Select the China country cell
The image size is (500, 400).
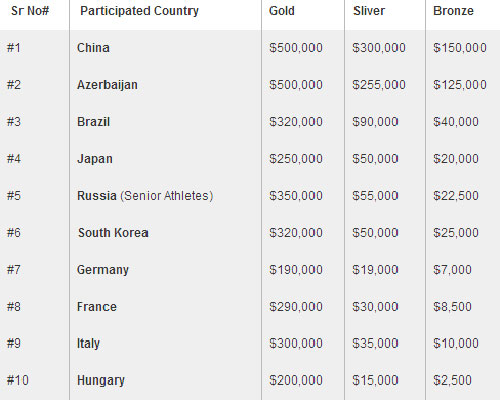click(93, 48)
